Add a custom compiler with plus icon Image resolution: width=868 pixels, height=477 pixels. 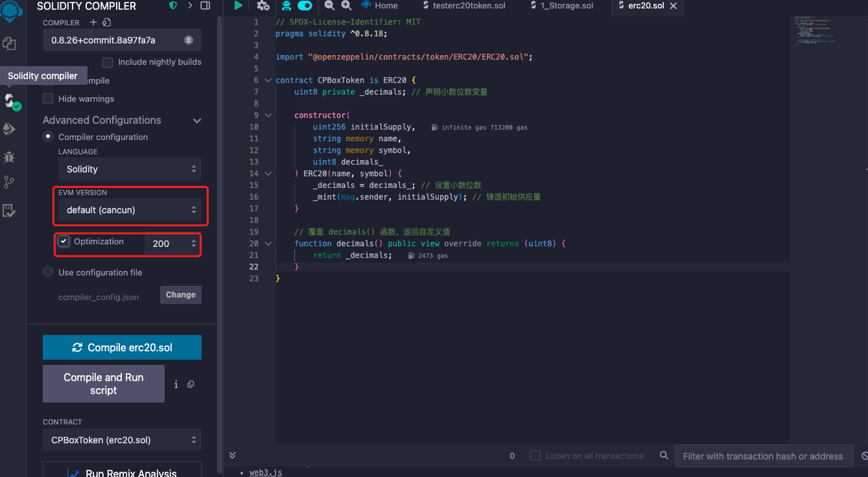coord(94,22)
